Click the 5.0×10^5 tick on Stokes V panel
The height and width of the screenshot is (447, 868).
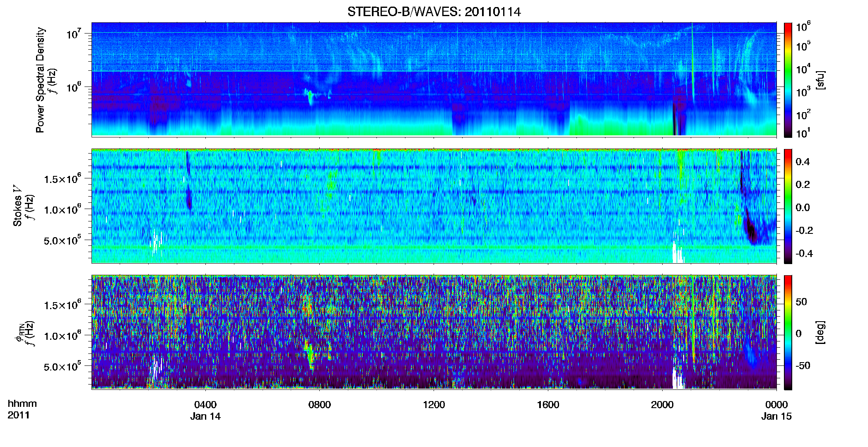tap(63, 240)
